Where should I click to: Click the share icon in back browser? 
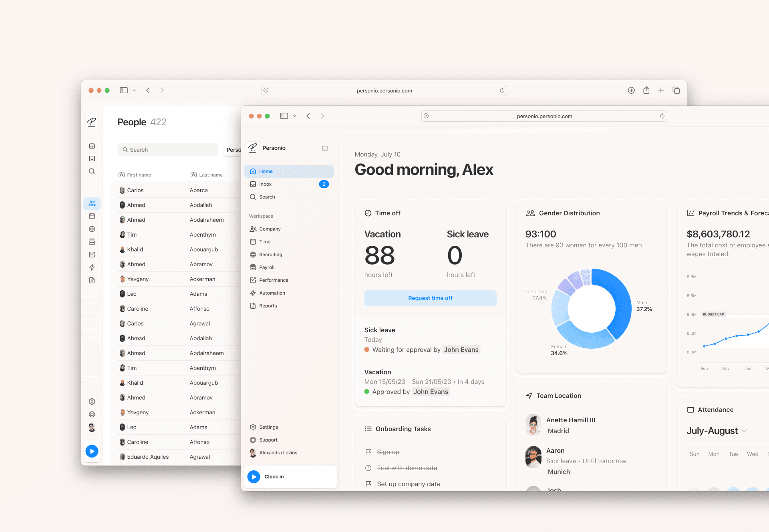pyautogui.click(x=646, y=90)
